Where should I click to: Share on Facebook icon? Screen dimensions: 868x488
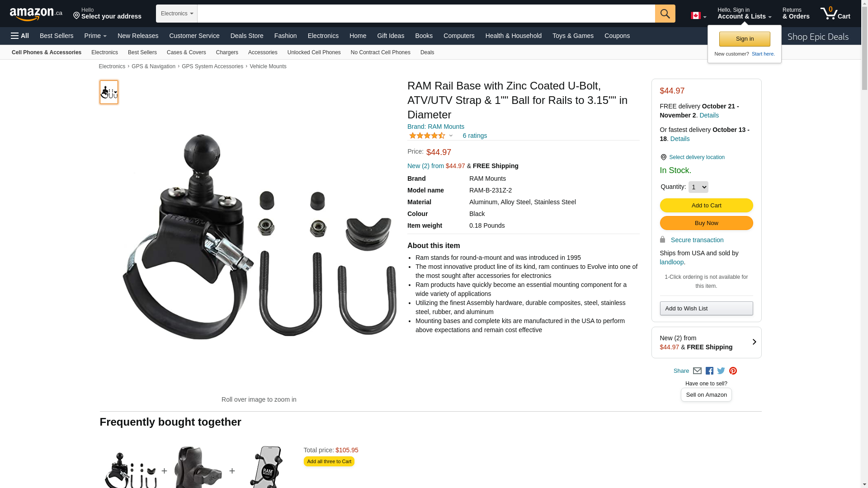coord(709,371)
